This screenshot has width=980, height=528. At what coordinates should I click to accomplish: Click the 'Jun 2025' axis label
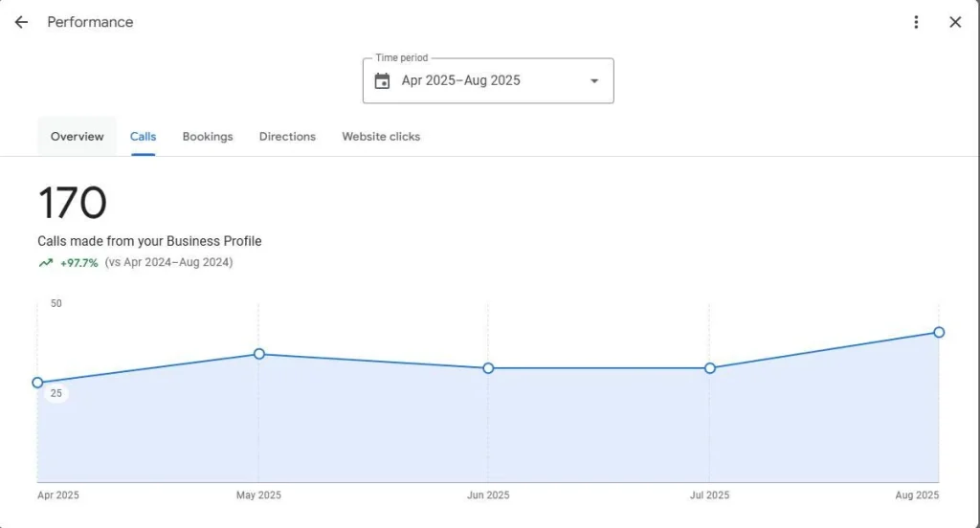click(488, 495)
